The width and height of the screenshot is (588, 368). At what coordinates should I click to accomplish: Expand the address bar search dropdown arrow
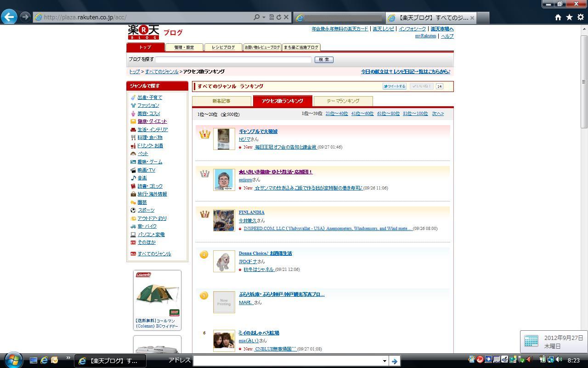[264, 17]
